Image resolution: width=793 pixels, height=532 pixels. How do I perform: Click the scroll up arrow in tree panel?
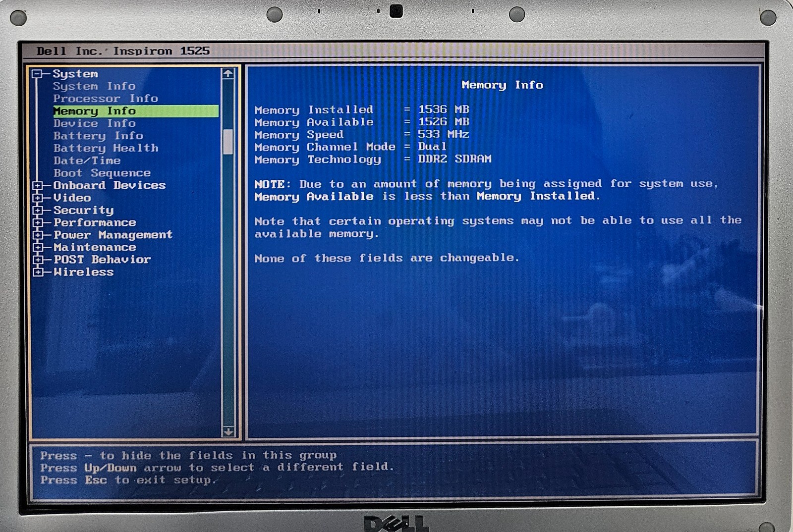[228, 74]
